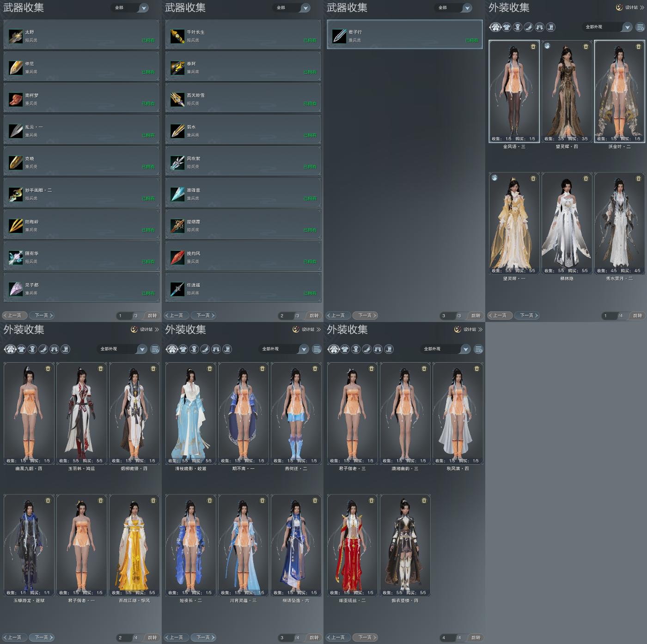Select the 沃金叶·二 outfit thumbnail
The image size is (647, 644).
(x=619, y=91)
